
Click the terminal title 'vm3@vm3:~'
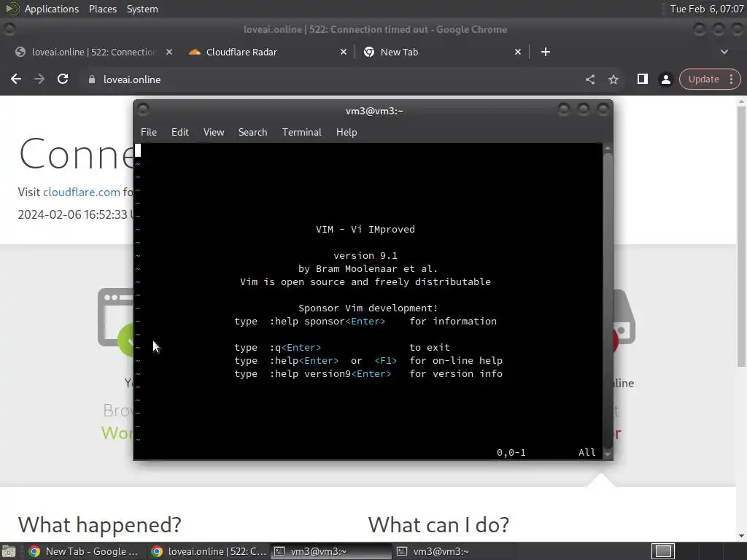[x=374, y=111]
